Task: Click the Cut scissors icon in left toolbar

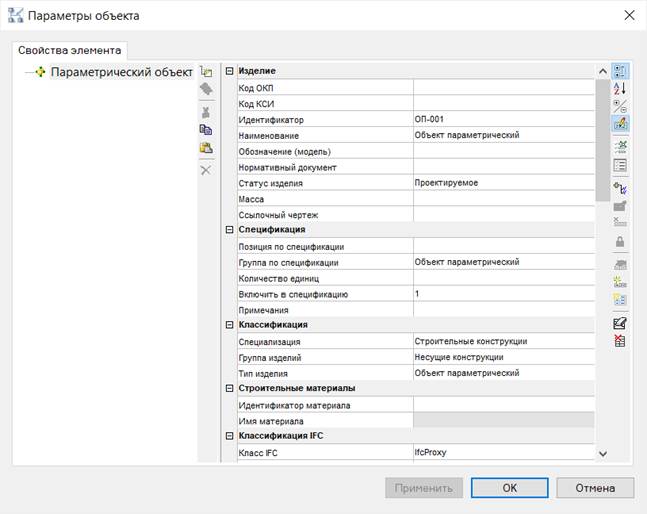Action: [206, 112]
